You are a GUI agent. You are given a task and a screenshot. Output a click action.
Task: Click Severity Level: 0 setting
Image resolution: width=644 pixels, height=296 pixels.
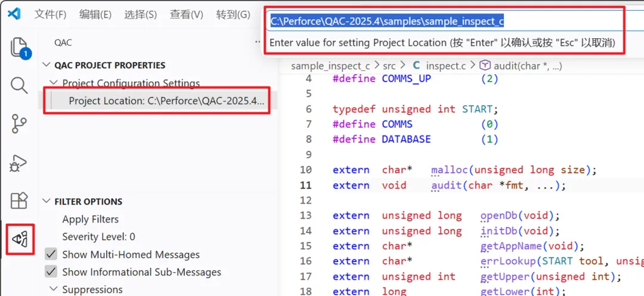(x=98, y=237)
